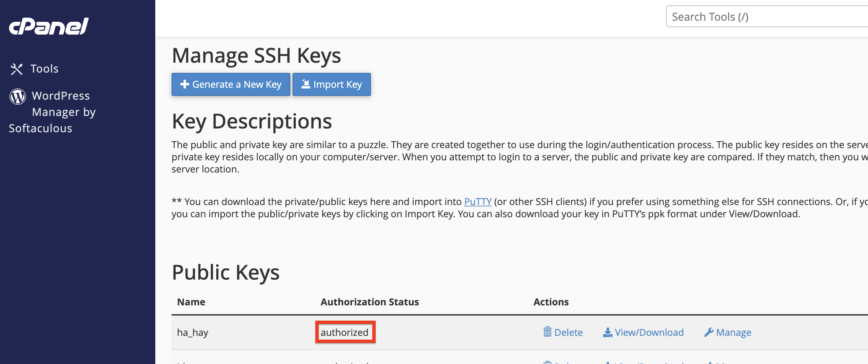Follow the PuTTY hyperlink
This screenshot has width=868, height=364.
[478, 202]
